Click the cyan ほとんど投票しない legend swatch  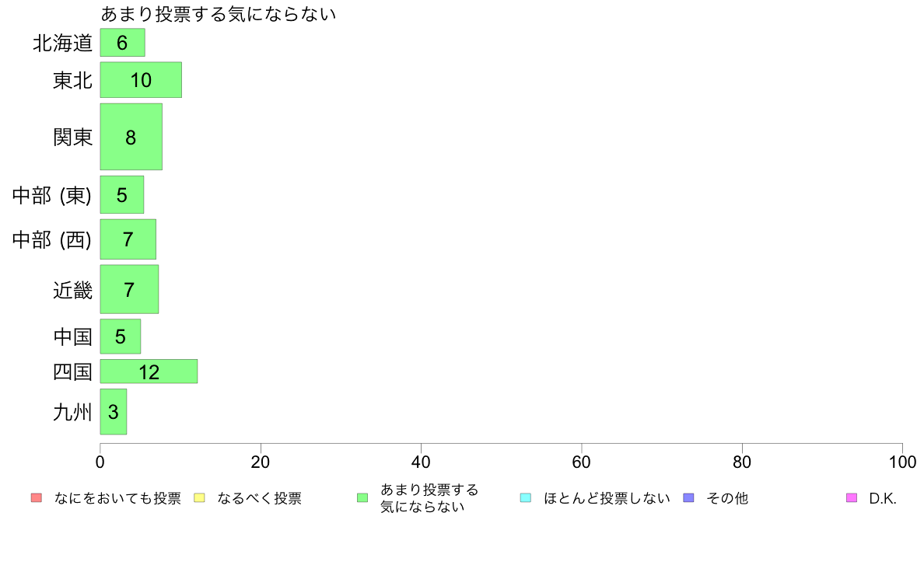pyautogui.click(x=526, y=497)
